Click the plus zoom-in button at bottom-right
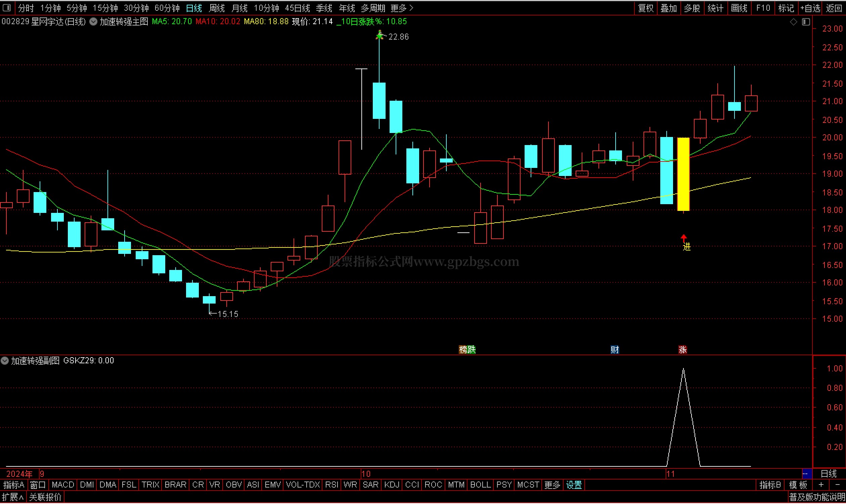 [x=821, y=485]
